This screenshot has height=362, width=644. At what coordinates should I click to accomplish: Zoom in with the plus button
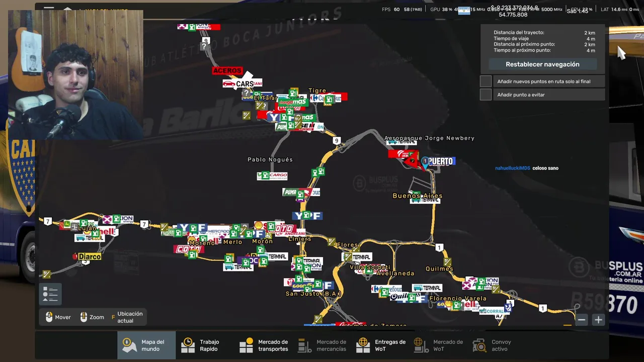point(598,320)
